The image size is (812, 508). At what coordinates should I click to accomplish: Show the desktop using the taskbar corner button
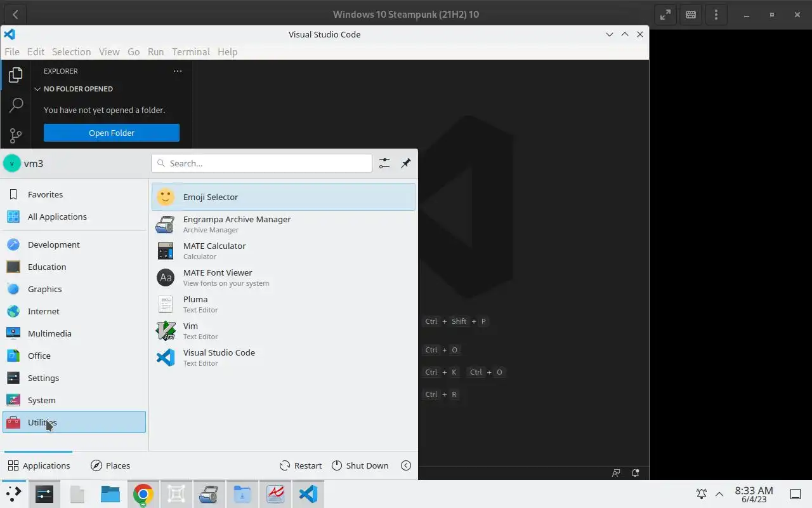pos(796,494)
